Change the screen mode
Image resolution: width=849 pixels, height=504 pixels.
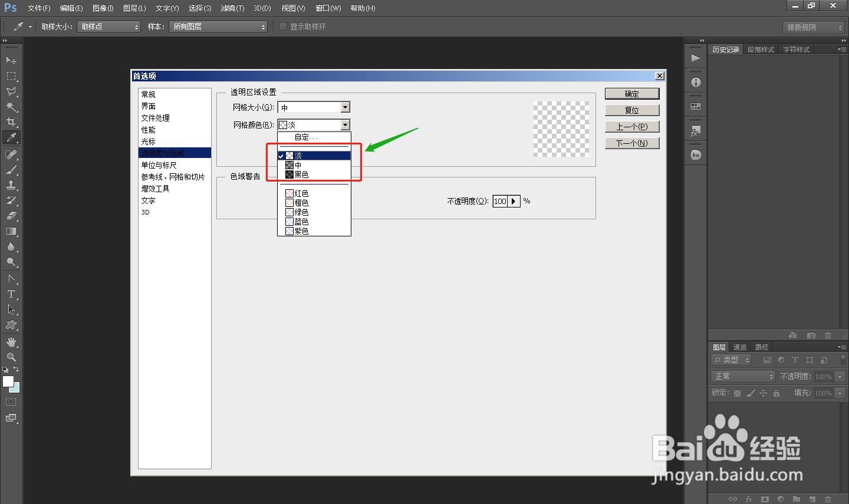(11, 418)
